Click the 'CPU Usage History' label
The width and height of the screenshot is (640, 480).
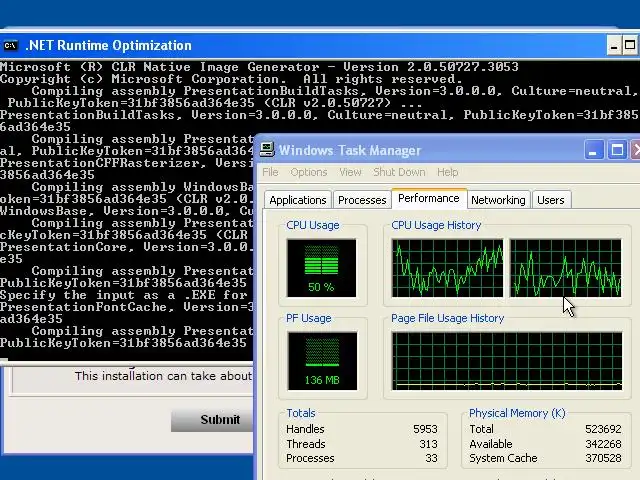tap(436, 225)
